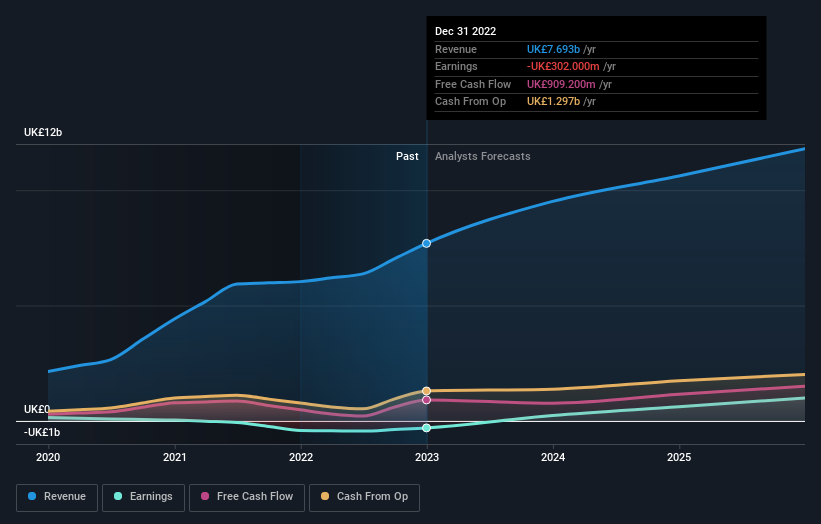The height and width of the screenshot is (524, 821).
Task: Click the Cash From Op marker at 2023
Action: [427, 391]
